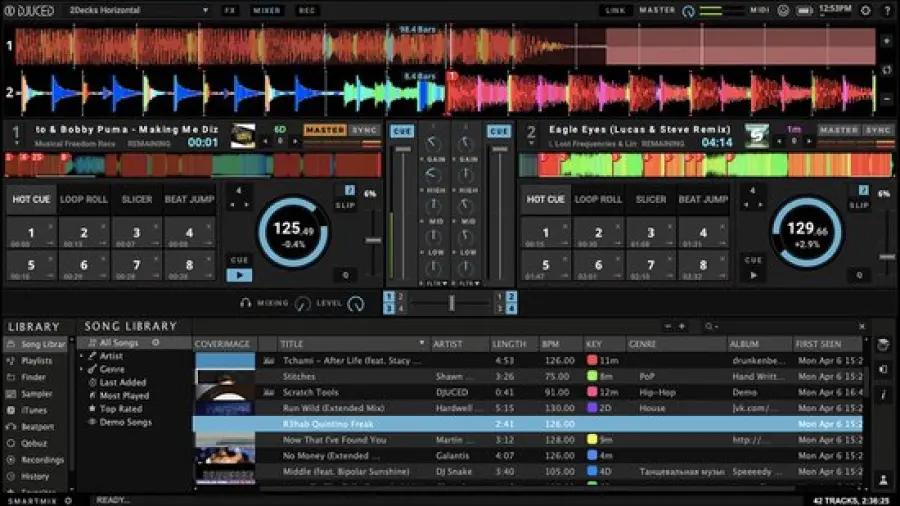Viewport: 900px width, 506px height.
Task: Toggle MASTER on deck 2
Action: 838,130
